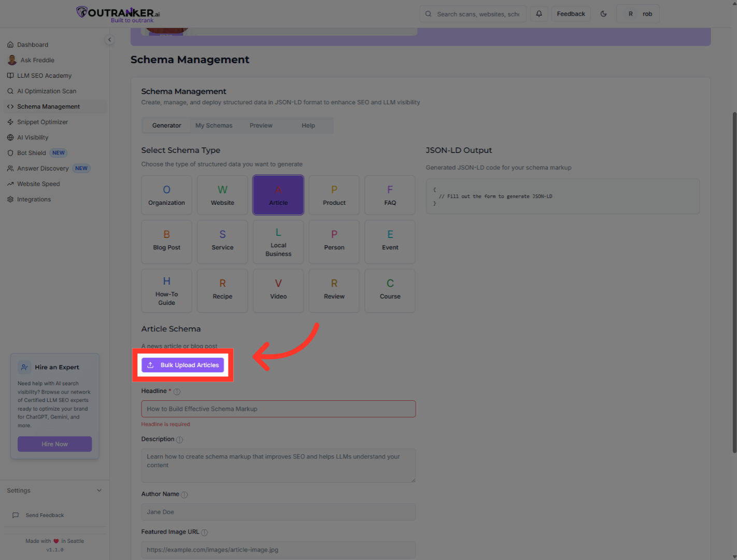The image size is (737, 560).
Task: Pick the Recipe schema type
Action: (222, 290)
